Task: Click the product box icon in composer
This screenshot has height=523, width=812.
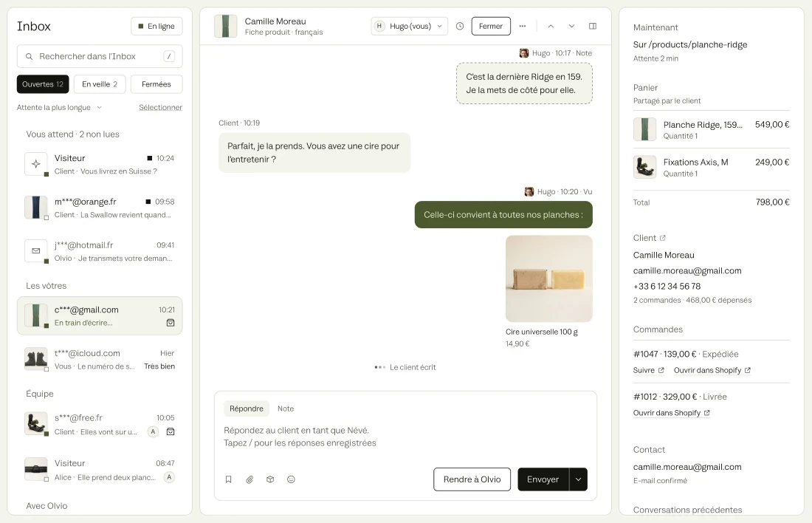Action: (x=270, y=479)
